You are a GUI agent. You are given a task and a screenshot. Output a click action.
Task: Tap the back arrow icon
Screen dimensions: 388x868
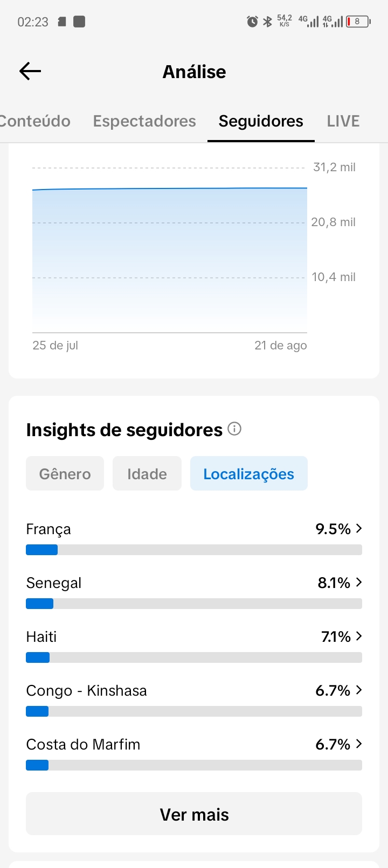[30, 71]
